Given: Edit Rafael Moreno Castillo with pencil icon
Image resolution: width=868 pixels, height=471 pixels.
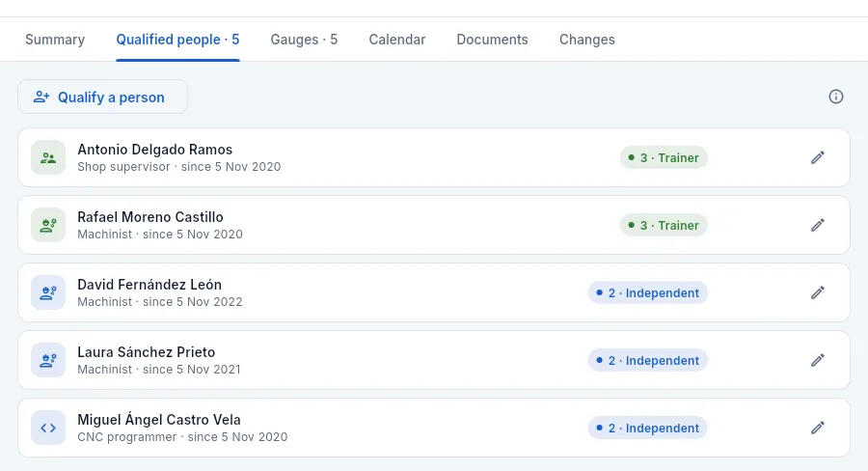Looking at the screenshot, I should pos(818,225).
